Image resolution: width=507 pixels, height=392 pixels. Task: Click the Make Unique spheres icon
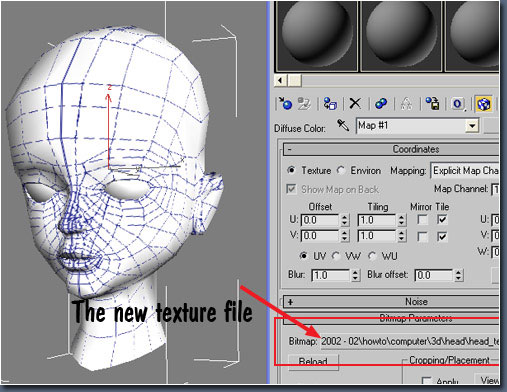[381, 104]
